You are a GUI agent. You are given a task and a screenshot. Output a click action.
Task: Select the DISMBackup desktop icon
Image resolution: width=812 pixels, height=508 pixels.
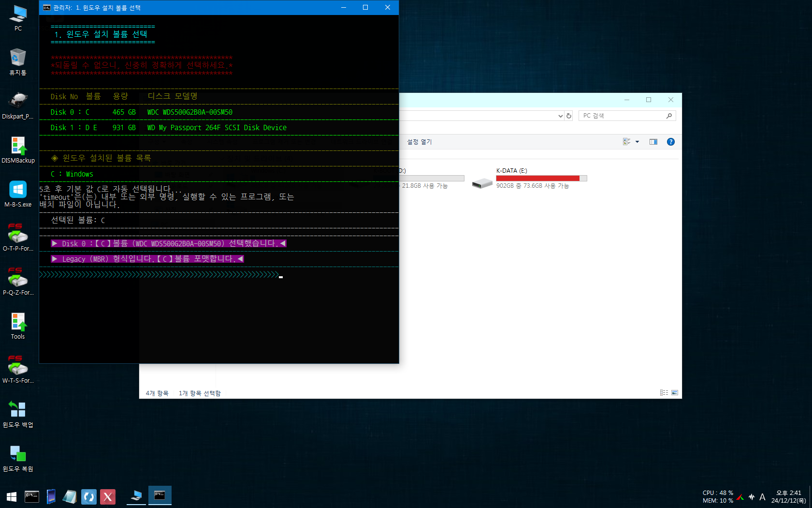tap(18, 150)
